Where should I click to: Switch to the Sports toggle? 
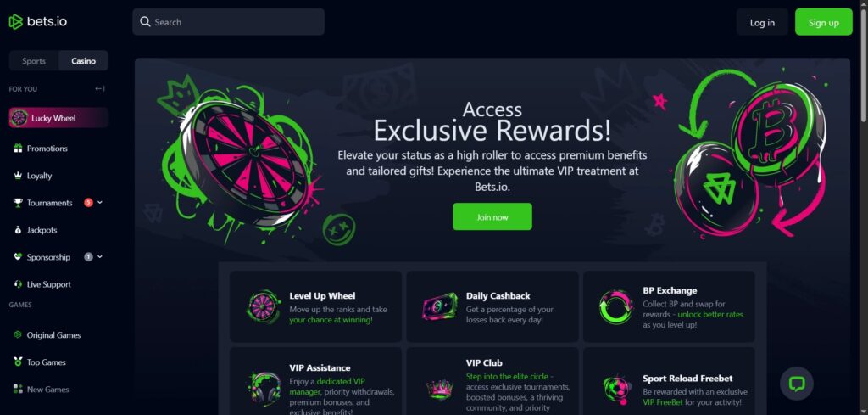[34, 61]
